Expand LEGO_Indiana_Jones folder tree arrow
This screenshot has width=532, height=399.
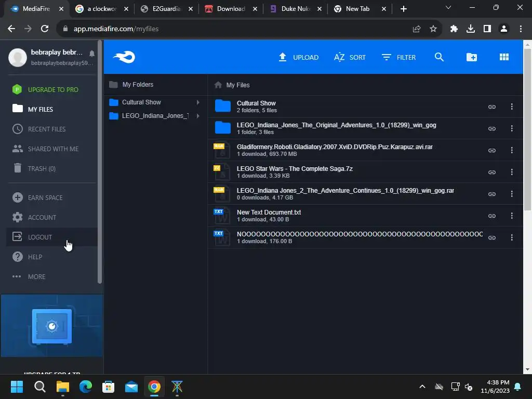[198, 116]
